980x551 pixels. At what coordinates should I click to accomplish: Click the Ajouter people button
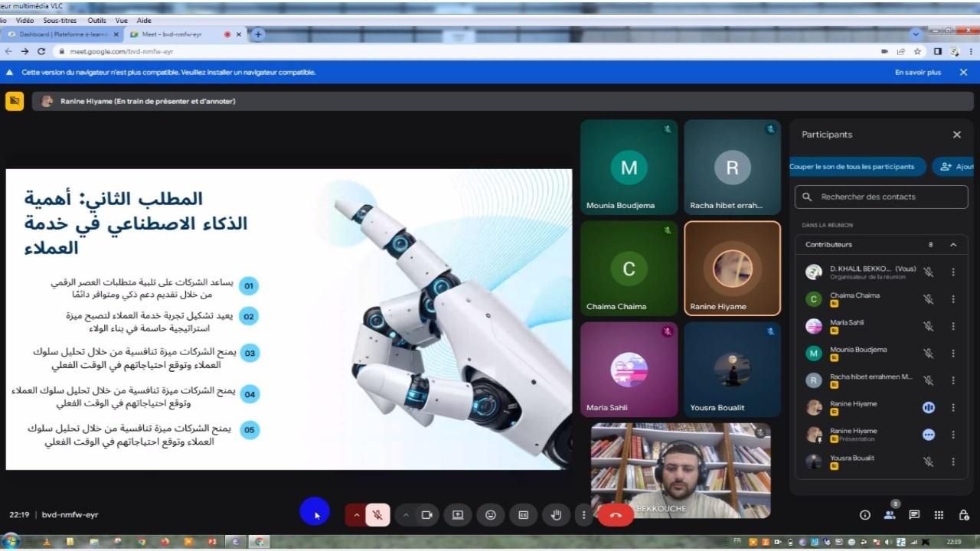point(954,166)
